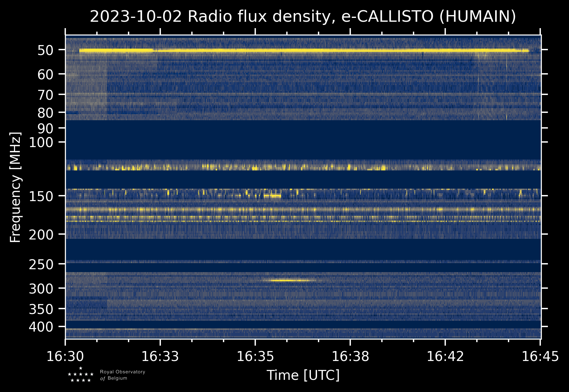Select the 16:33 time tick label
Viewport: 569px width, 392px height.
(x=160, y=356)
